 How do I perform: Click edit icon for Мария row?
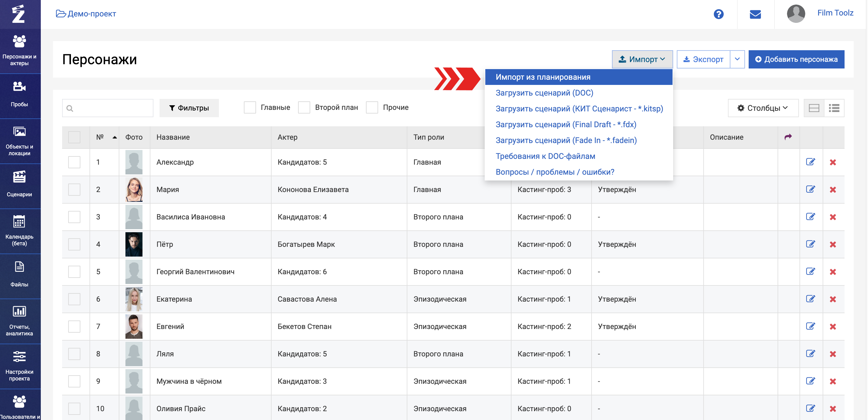(x=810, y=189)
